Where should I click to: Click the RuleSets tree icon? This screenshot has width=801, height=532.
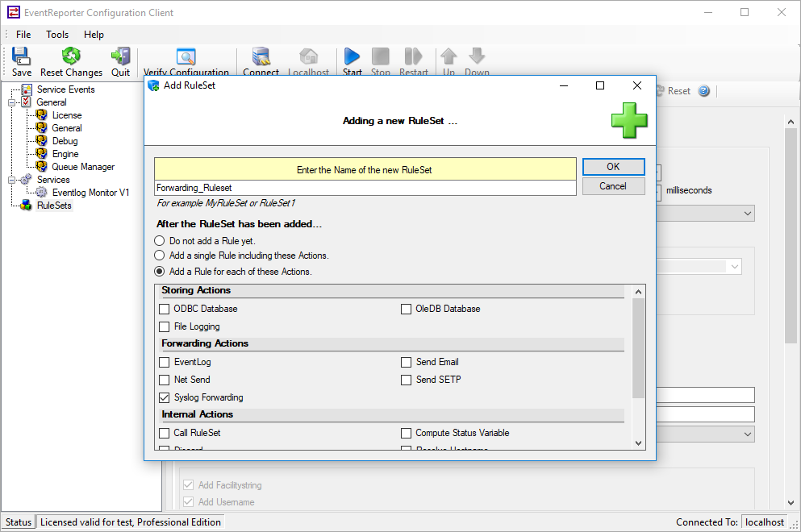click(x=26, y=206)
